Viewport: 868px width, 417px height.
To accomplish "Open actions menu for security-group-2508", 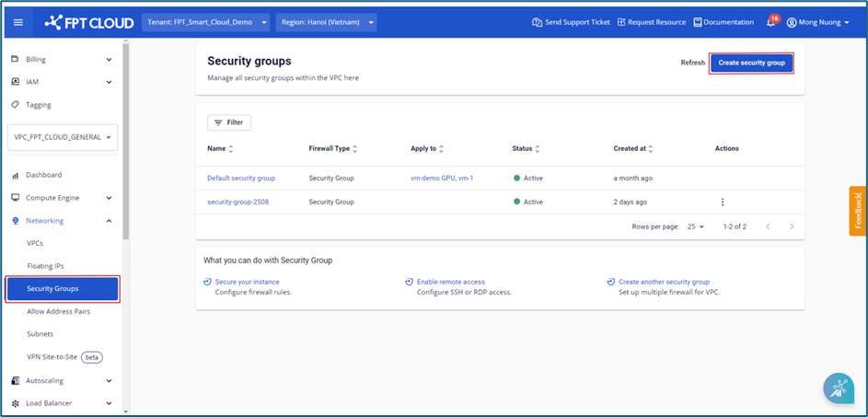I will (723, 202).
